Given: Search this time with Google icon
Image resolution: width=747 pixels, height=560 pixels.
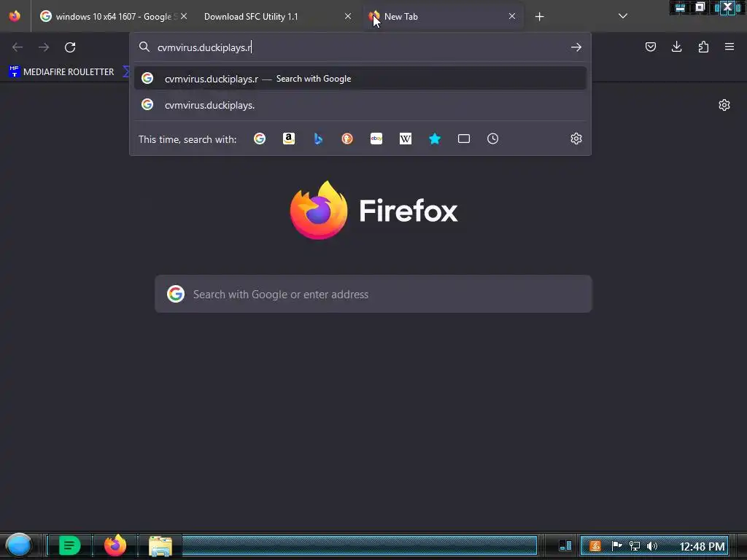Looking at the screenshot, I should (260, 139).
